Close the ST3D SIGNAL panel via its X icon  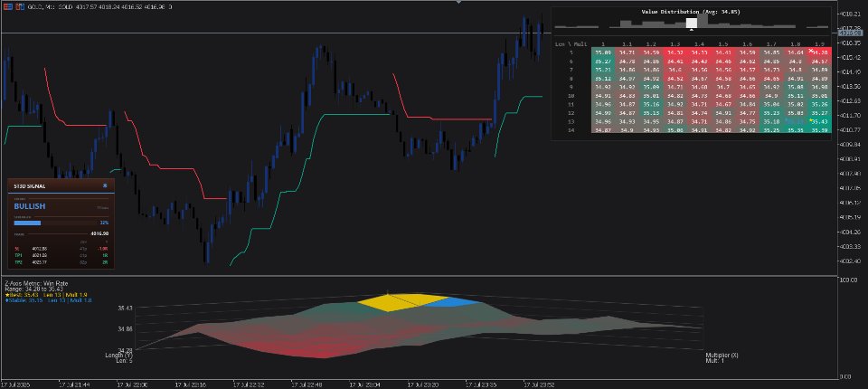pos(105,185)
